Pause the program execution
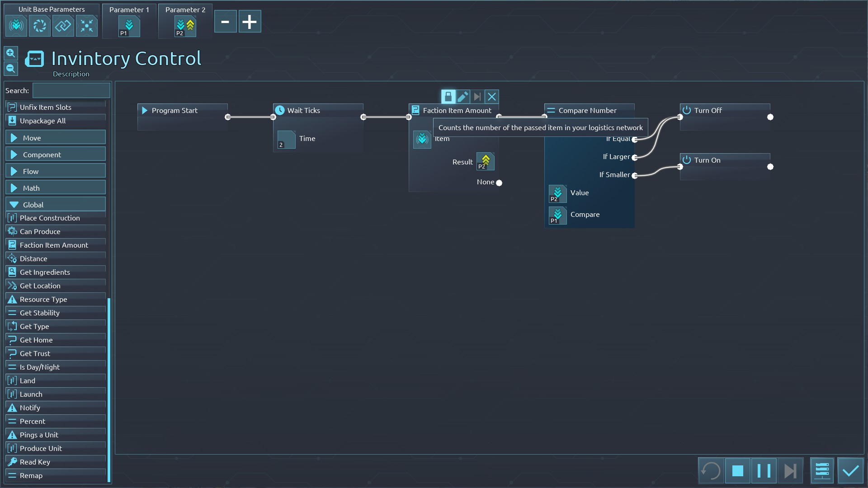 pos(764,471)
